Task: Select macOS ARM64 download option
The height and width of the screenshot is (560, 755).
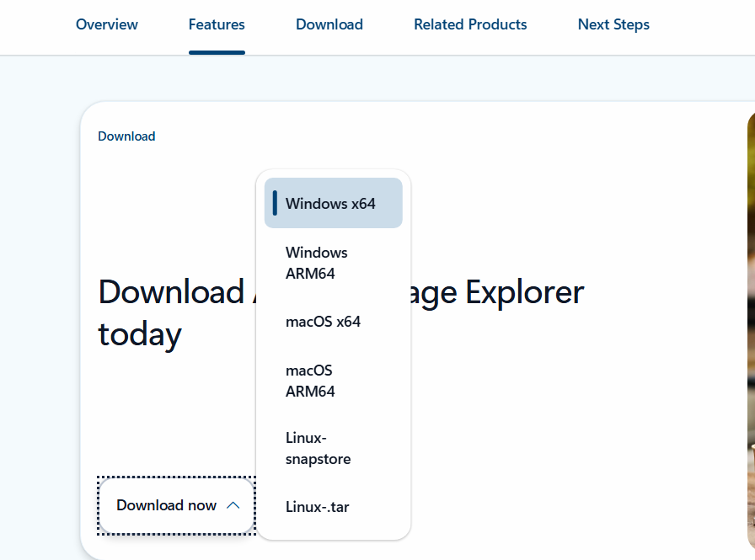Action: pos(310,381)
